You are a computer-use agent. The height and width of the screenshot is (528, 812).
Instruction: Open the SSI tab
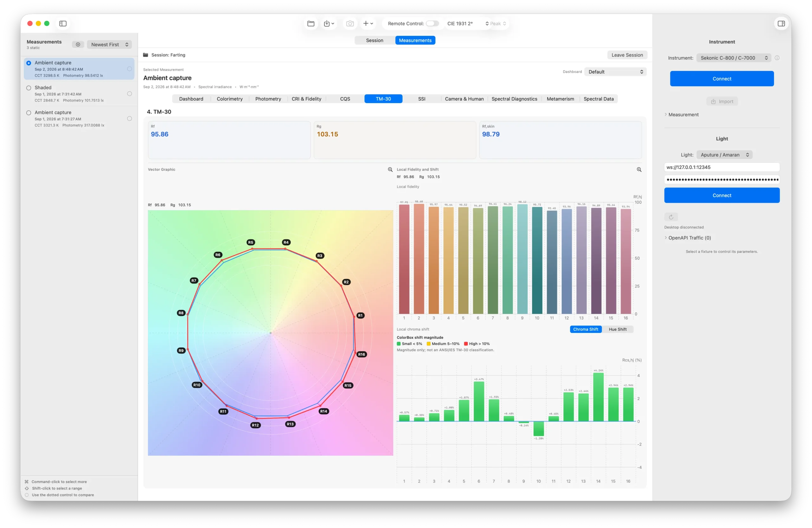[x=421, y=99]
